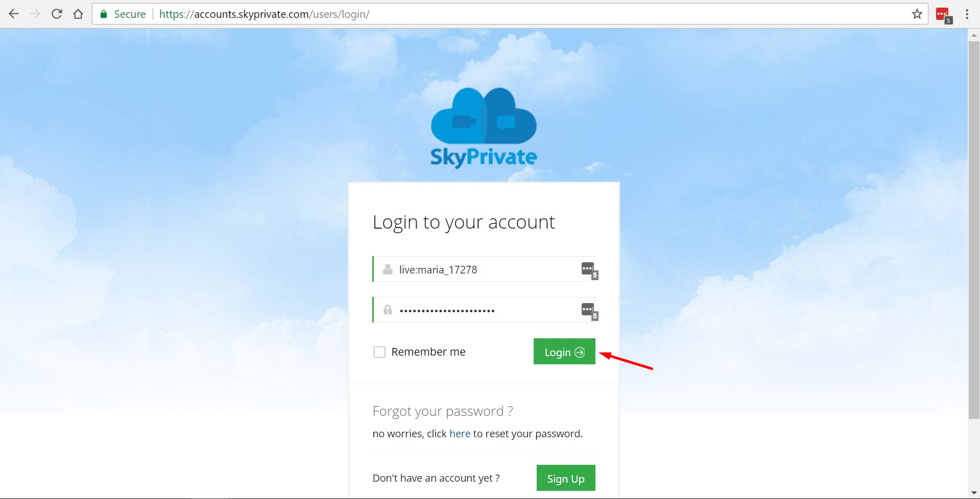Bookmark this page with the star icon
This screenshot has height=499, width=980.
tap(917, 14)
